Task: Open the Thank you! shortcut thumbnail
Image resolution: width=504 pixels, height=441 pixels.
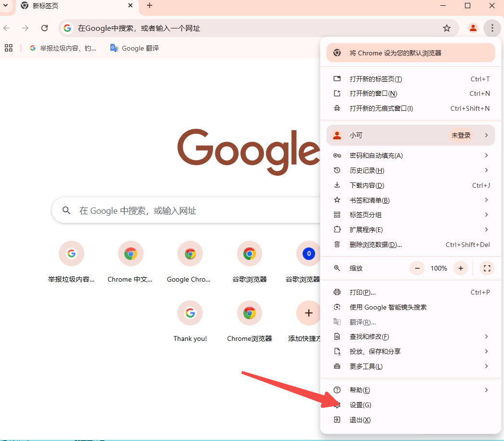Action: click(190, 313)
